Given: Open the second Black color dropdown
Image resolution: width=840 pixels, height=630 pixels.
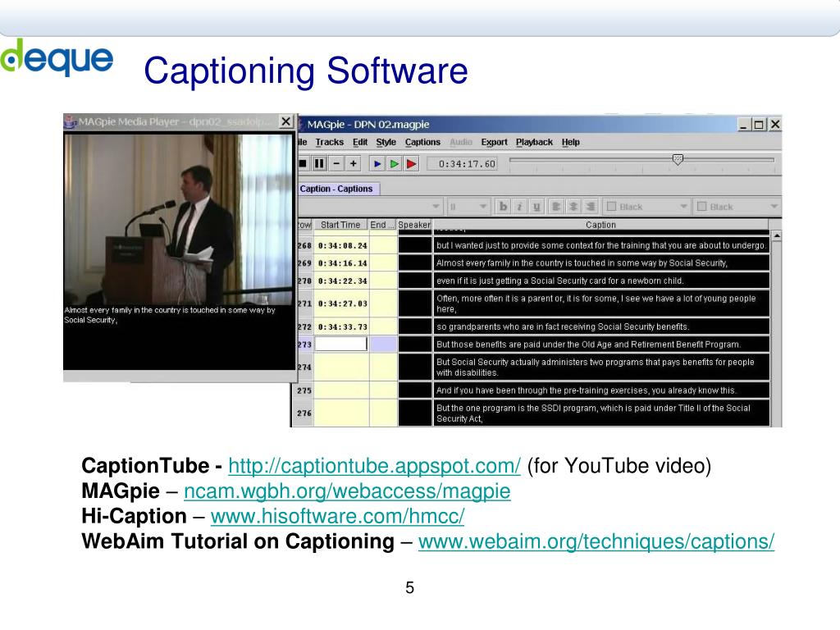Looking at the screenshot, I should [x=774, y=207].
